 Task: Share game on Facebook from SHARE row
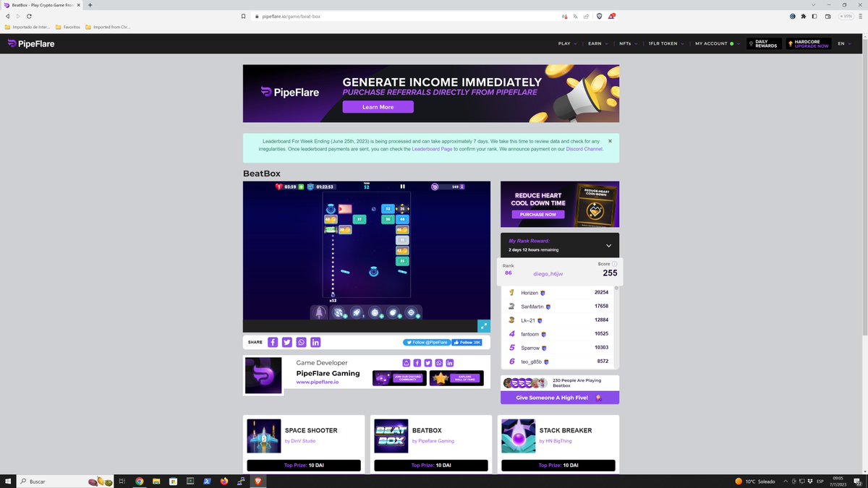tap(273, 342)
